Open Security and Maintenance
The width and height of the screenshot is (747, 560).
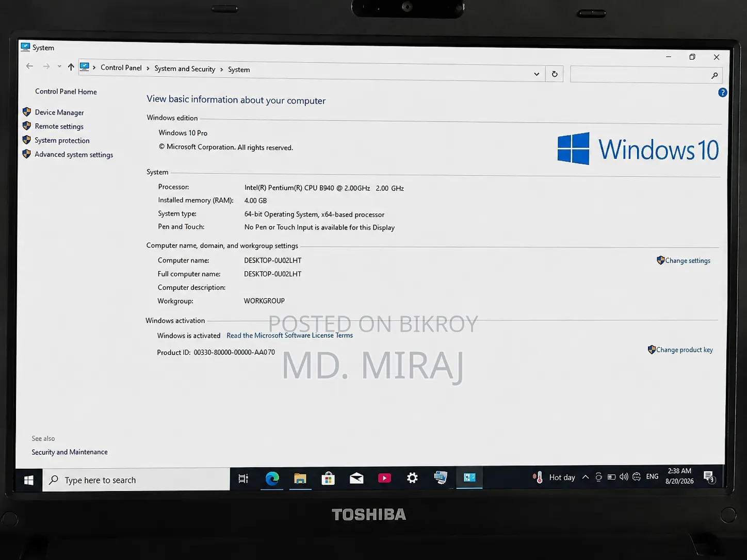[70, 452]
